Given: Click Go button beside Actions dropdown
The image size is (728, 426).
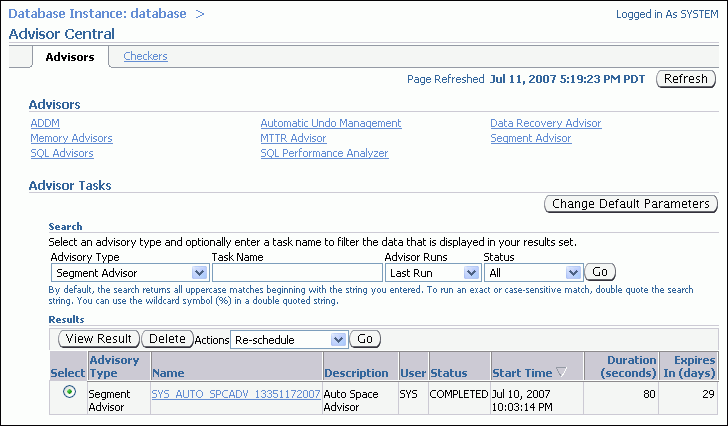Looking at the screenshot, I should (365, 339).
